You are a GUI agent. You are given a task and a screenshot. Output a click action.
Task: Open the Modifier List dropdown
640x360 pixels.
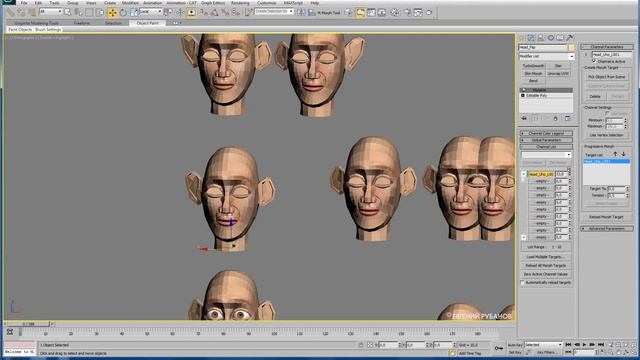547,56
